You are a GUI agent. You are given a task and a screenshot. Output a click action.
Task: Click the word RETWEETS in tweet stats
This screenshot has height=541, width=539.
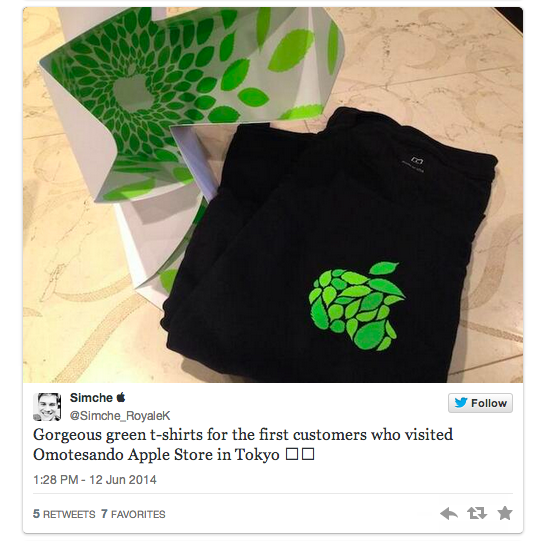69,514
